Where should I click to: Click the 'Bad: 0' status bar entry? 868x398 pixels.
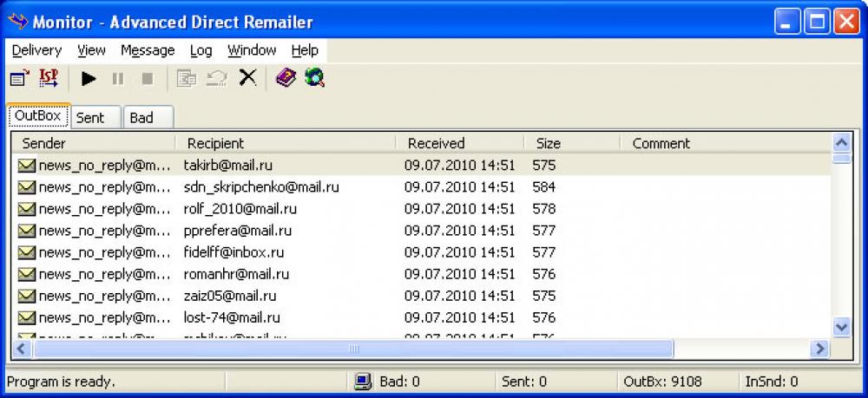pos(399,382)
